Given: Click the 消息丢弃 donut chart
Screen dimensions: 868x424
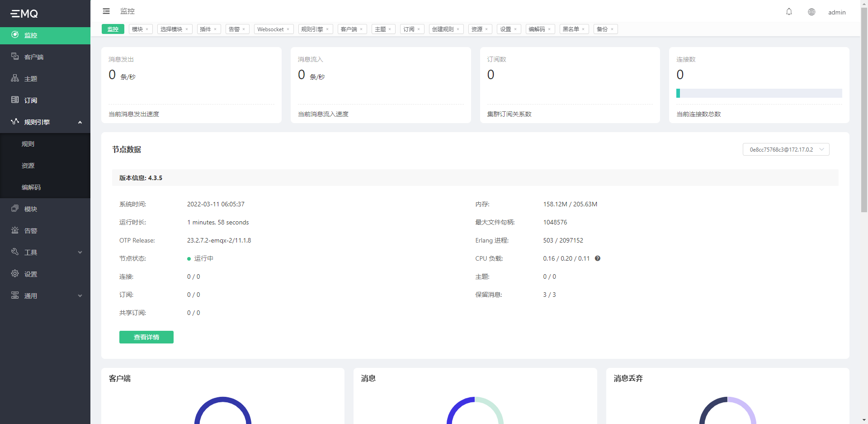Looking at the screenshot, I should (728, 410).
